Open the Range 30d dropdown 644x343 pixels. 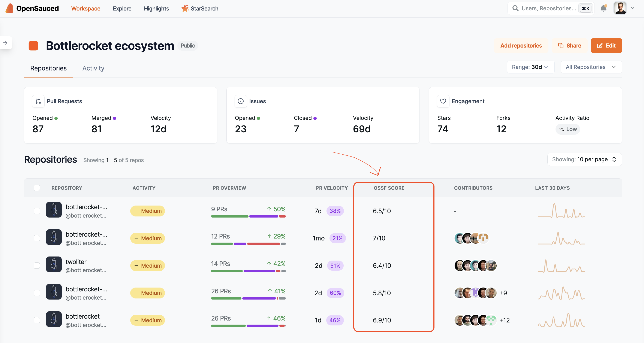530,67
